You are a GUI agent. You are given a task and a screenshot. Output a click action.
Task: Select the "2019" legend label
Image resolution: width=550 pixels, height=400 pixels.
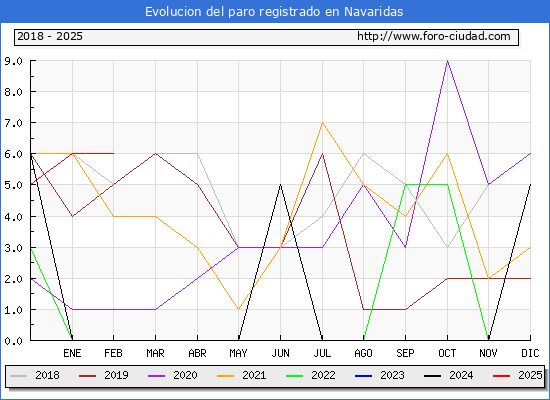pyautogui.click(x=116, y=375)
